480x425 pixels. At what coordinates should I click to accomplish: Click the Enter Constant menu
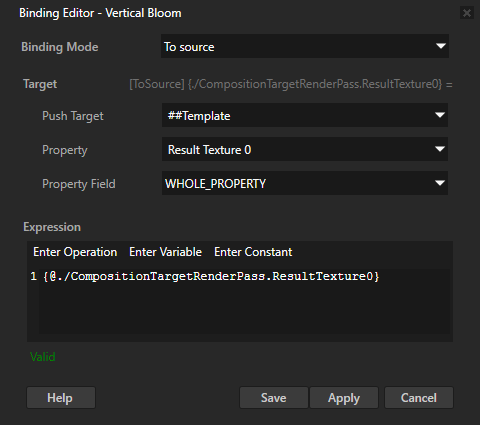click(x=253, y=252)
